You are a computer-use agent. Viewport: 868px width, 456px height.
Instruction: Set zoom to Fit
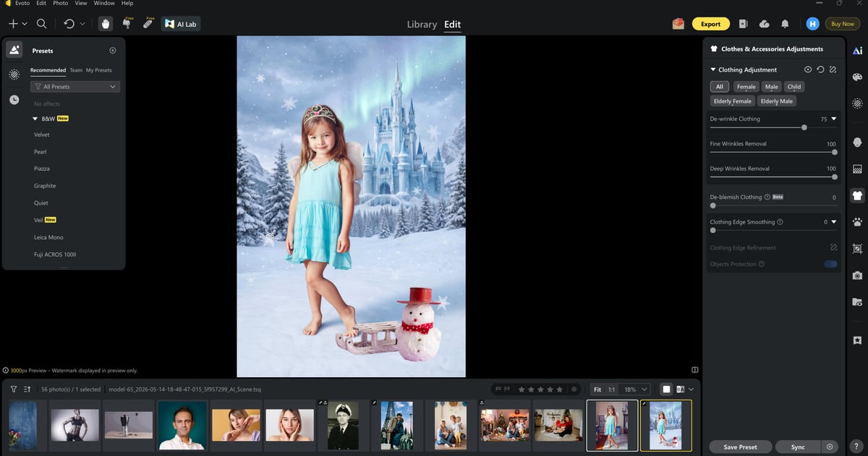(x=597, y=389)
